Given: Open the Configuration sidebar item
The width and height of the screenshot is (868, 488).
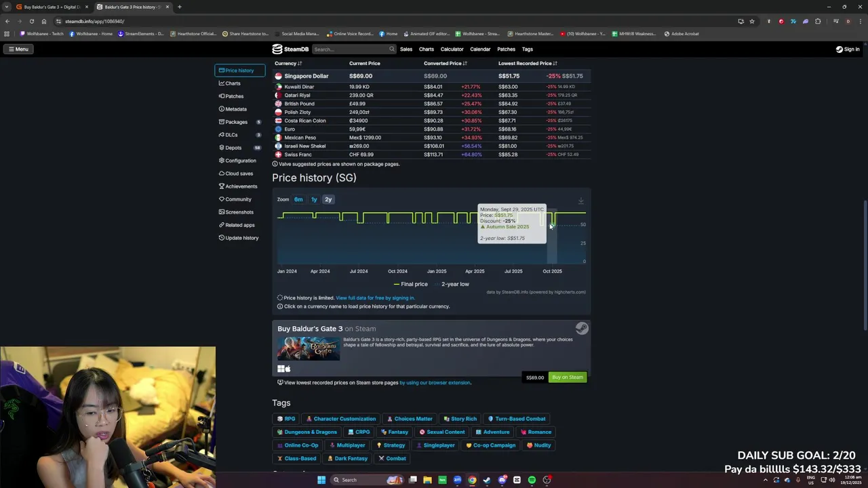Looking at the screenshot, I should (237, 161).
